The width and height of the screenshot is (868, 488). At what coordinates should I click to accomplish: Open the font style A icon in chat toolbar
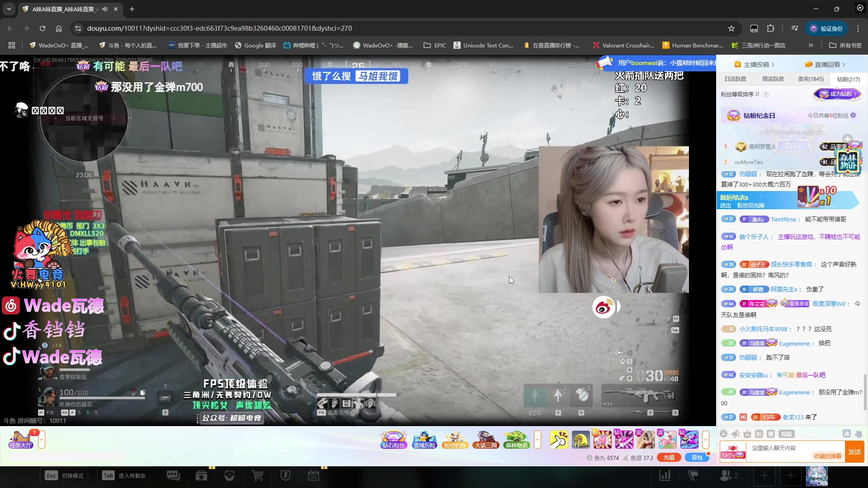747,434
